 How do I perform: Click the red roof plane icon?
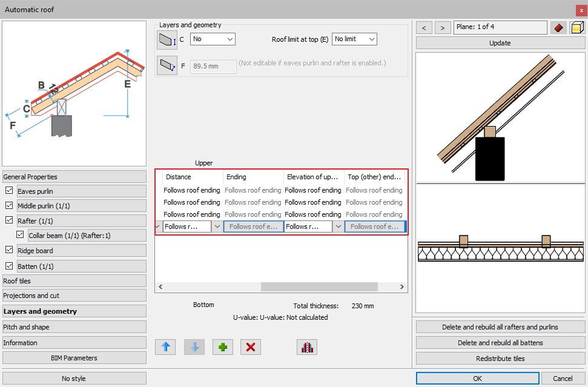558,28
